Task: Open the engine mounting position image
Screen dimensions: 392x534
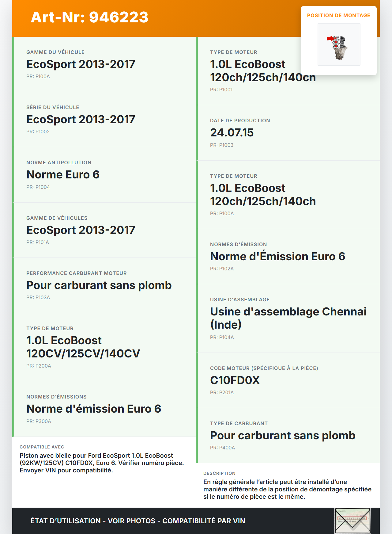Action: coord(339,44)
